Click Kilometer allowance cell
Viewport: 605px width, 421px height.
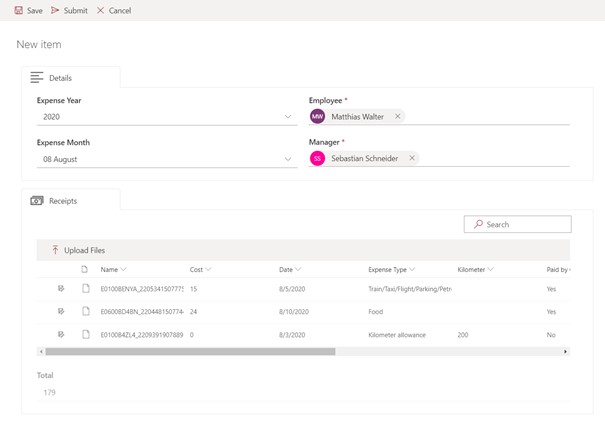point(397,335)
